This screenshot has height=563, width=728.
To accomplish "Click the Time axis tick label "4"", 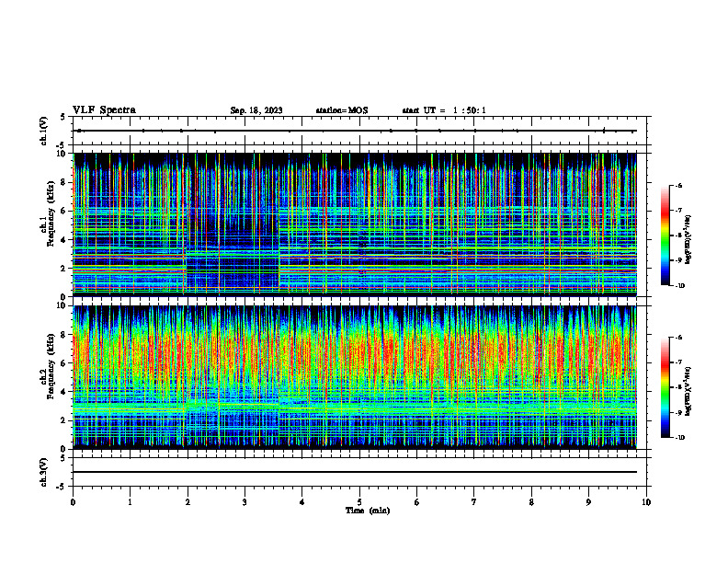I will (x=302, y=502).
